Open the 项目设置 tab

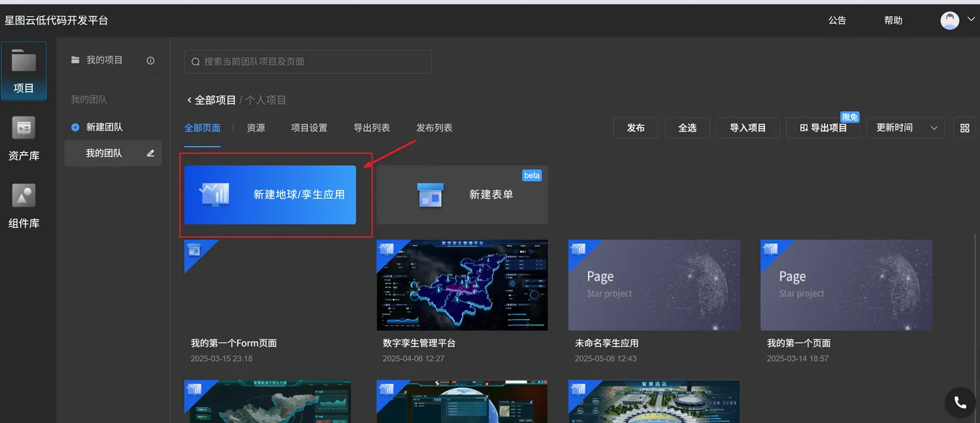[309, 128]
